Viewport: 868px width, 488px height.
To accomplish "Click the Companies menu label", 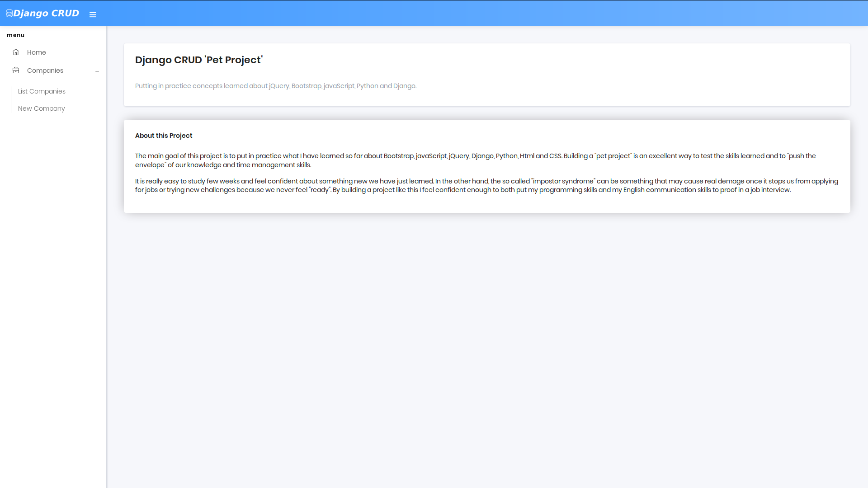I will [45, 70].
